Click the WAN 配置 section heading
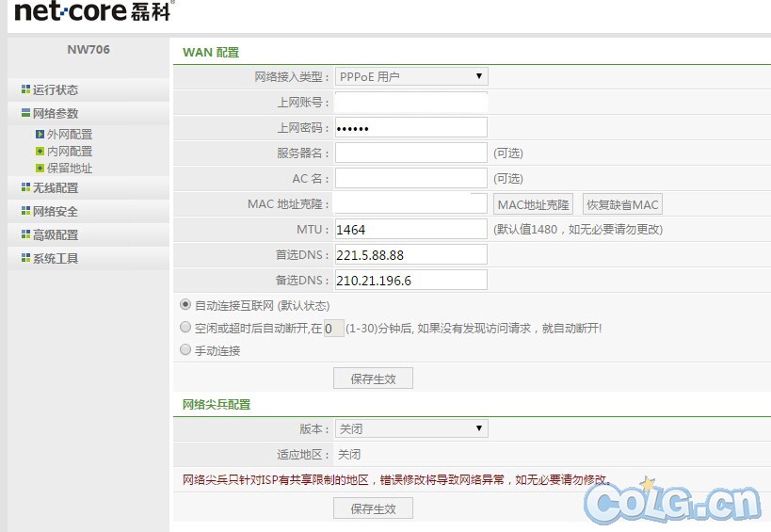 coord(211,52)
